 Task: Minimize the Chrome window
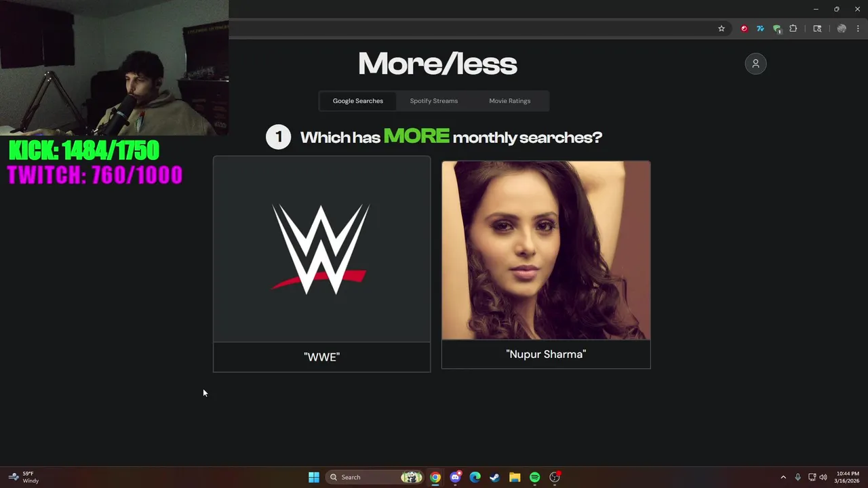tap(816, 9)
